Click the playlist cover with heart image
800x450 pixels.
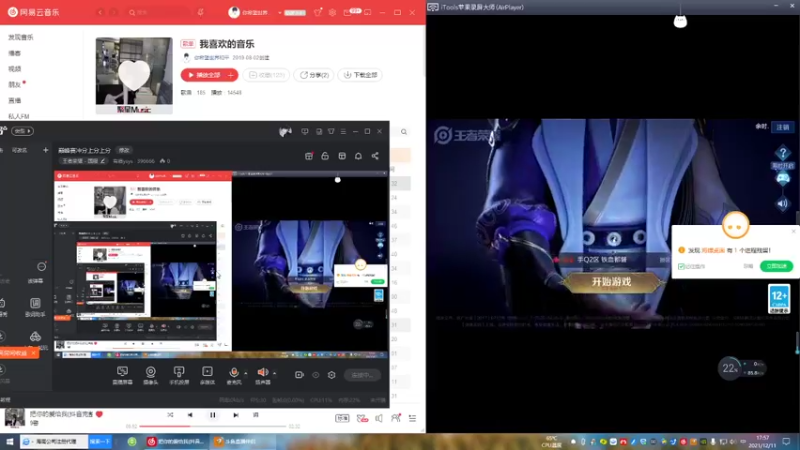(x=134, y=75)
